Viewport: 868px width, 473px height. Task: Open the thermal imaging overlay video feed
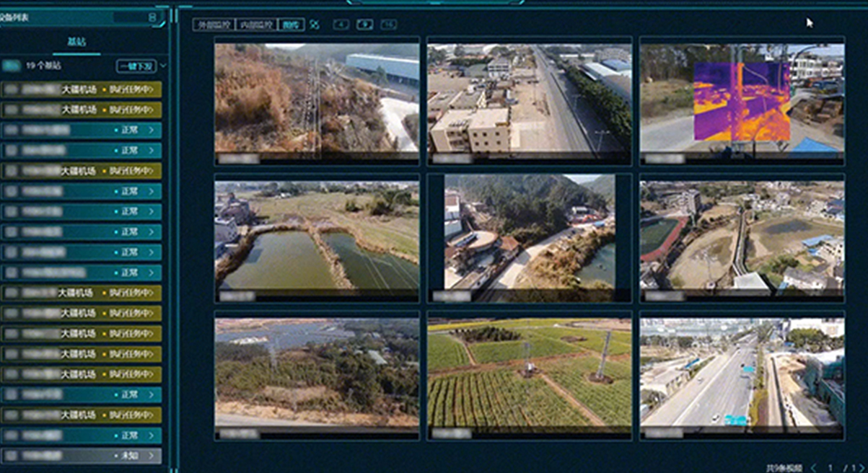tap(742, 101)
